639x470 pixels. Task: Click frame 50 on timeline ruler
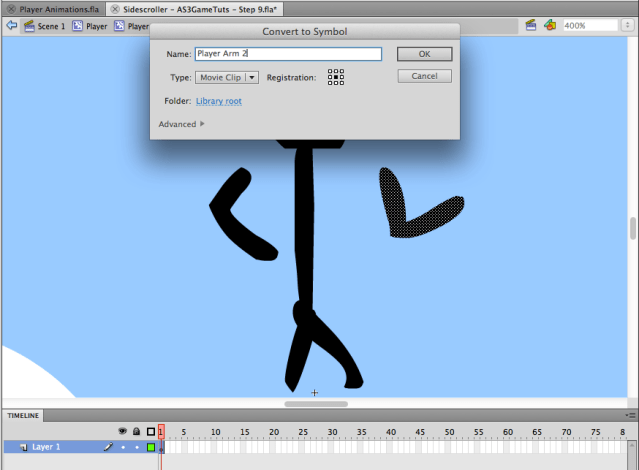450,432
